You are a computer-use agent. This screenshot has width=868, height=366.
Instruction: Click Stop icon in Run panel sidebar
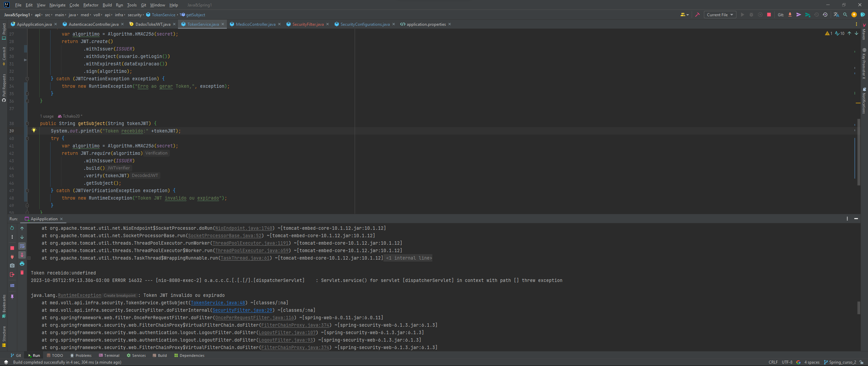[x=12, y=248]
